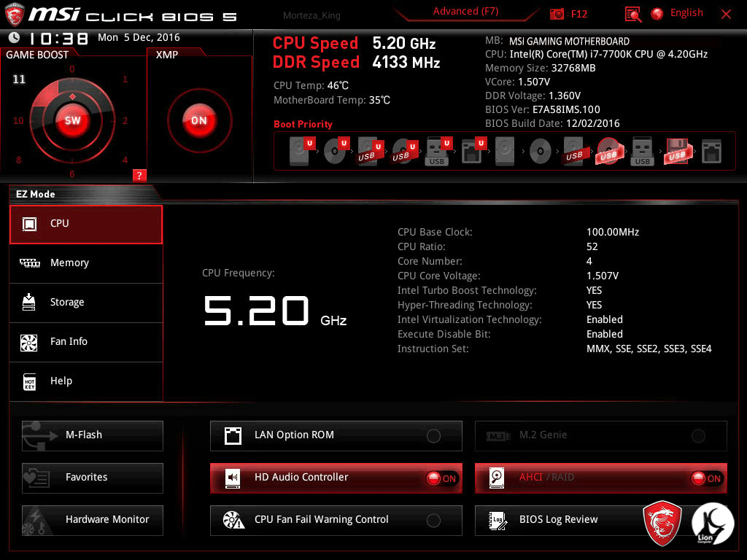Toggle the XMP ON button

click(x=199, y=120)
